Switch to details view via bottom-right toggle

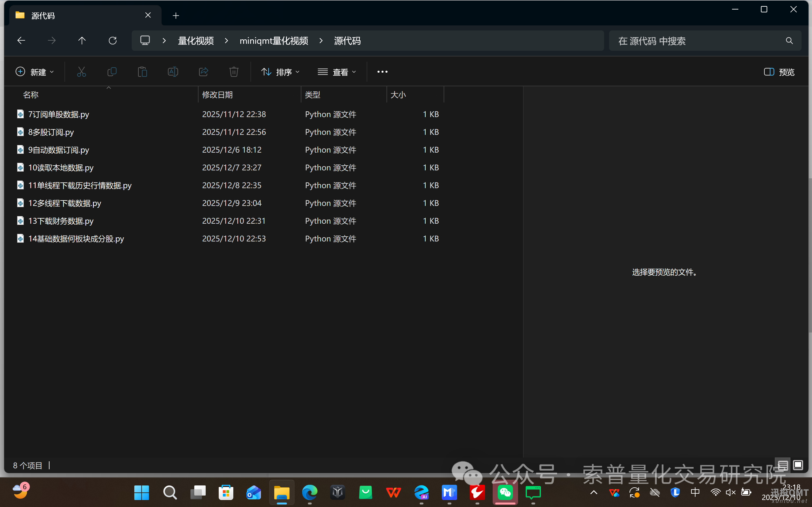coord(783,465)
